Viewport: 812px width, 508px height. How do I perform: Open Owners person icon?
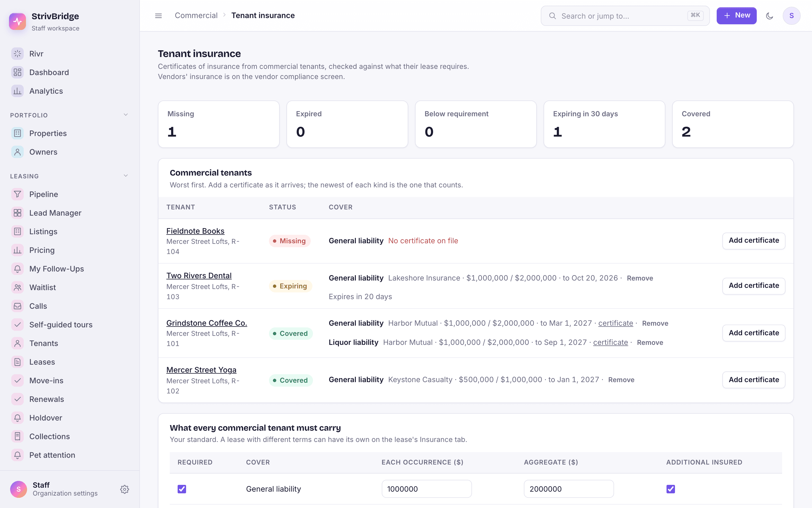(x=17, y=152)
